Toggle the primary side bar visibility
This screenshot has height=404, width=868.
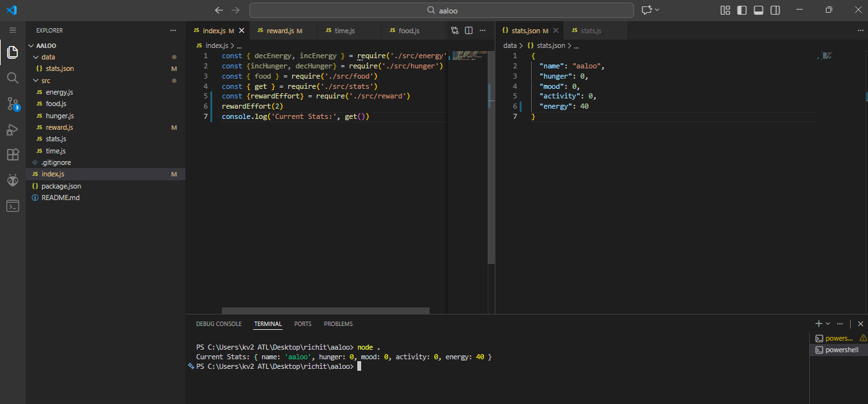click(x=742, y=10)
